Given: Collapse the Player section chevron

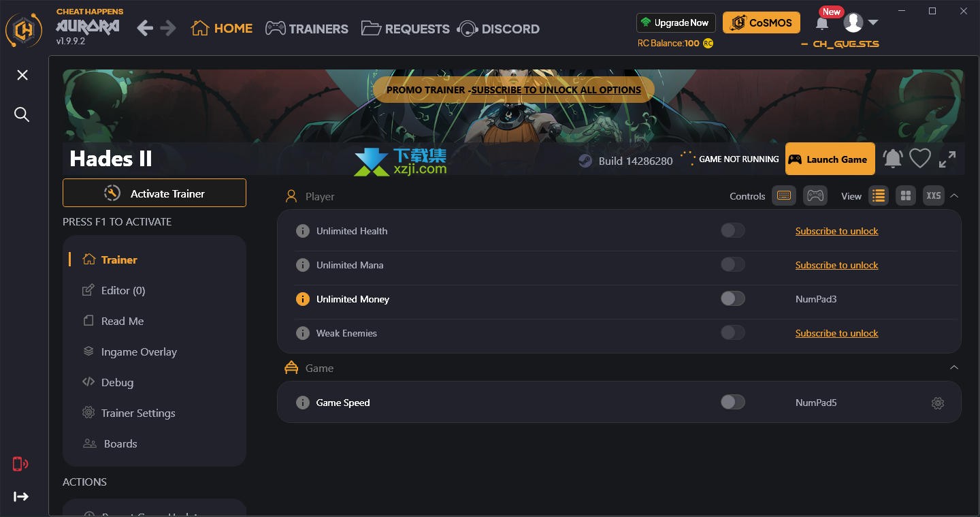Looking at the screenshot, I should click(954, 196).
